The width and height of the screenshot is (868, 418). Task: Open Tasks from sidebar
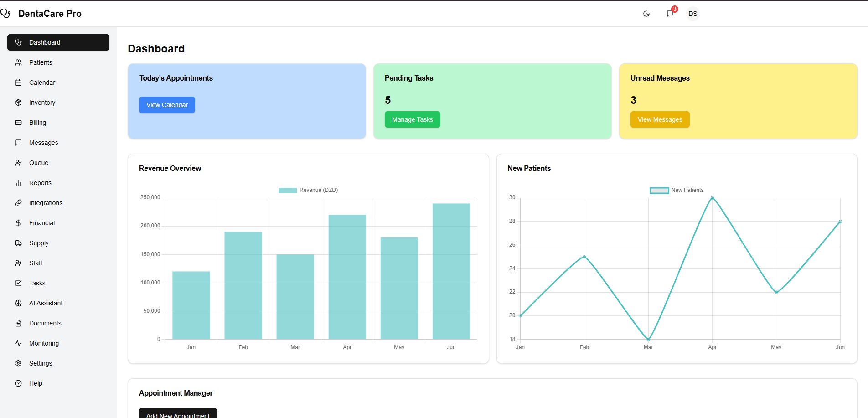click(58, 283)
